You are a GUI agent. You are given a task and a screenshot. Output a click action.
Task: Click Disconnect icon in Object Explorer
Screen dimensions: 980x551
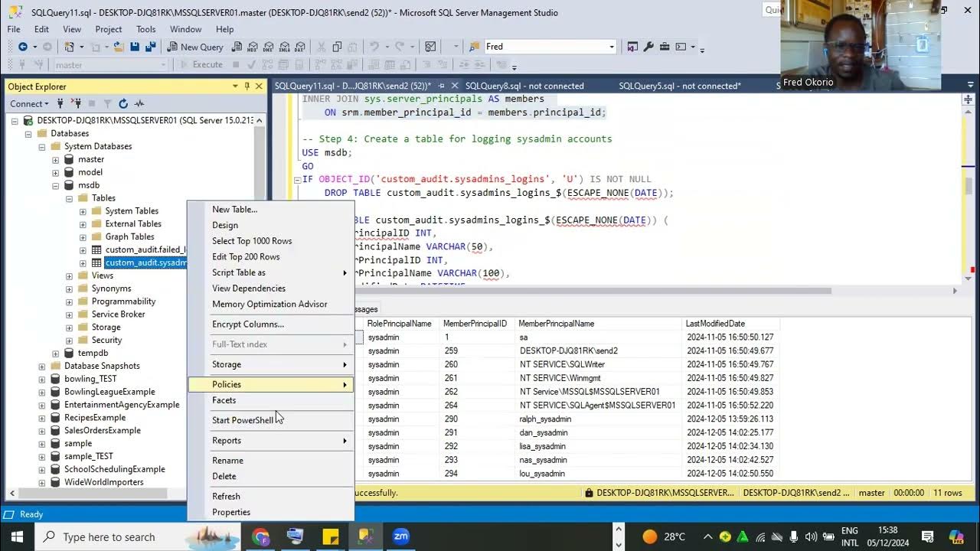point(77,103)
